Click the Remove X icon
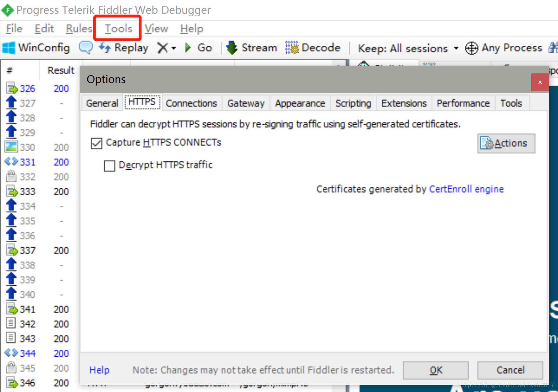Viewport: 558px width, 392px height. [163, 48]
